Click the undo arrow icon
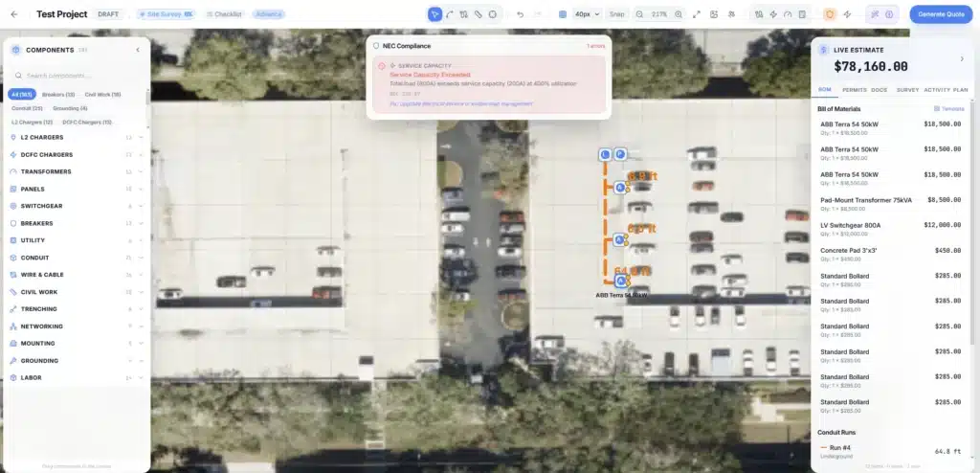The image size is (980, 473). [x=520, y=14]
